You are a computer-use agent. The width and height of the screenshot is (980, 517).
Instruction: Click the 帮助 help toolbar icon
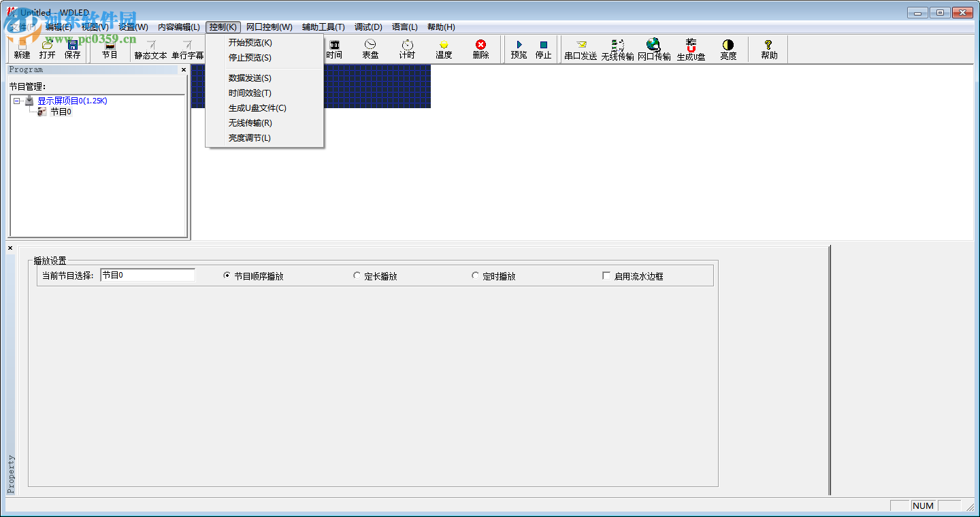[769, 50]
